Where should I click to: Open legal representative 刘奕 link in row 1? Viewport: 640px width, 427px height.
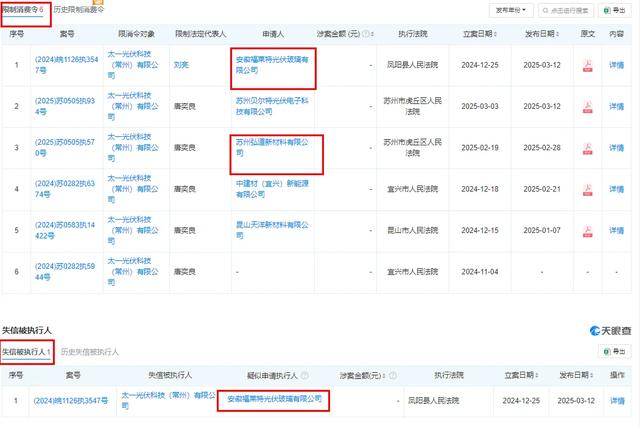[181, 65]
